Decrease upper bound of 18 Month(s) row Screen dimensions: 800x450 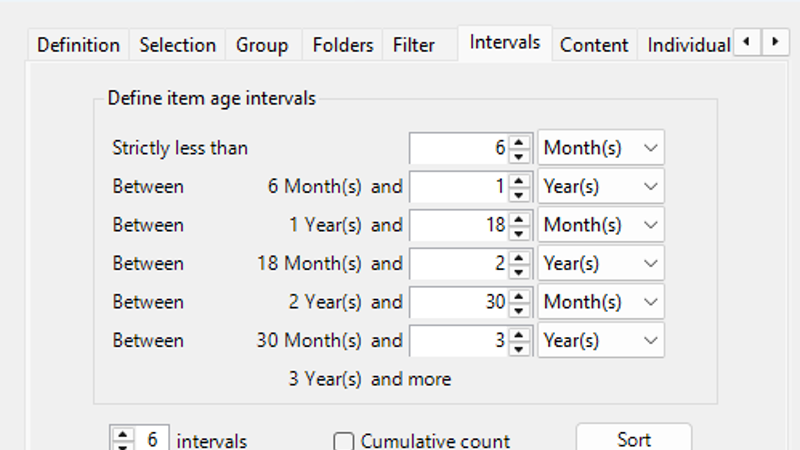point(519,271)
